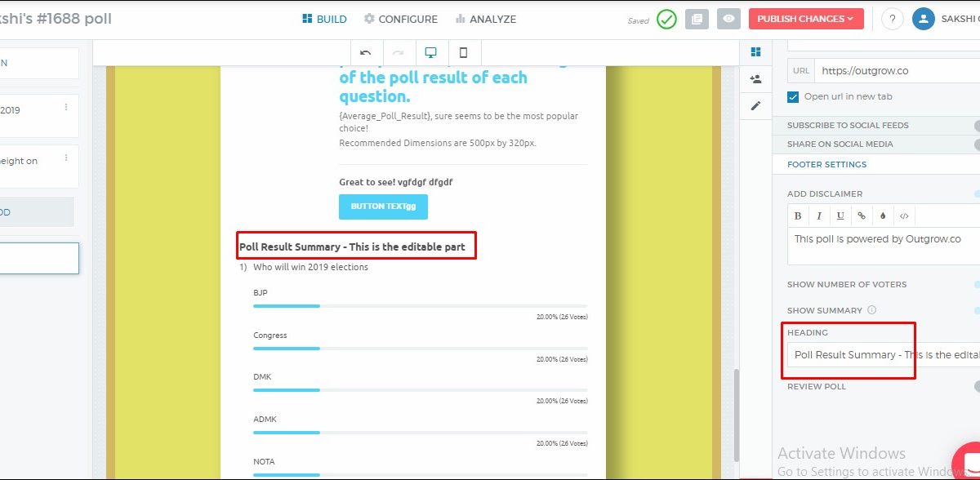Click the BUTTON TEXTgg button
This screenshot has width=980, height=480.
point(383,207)
